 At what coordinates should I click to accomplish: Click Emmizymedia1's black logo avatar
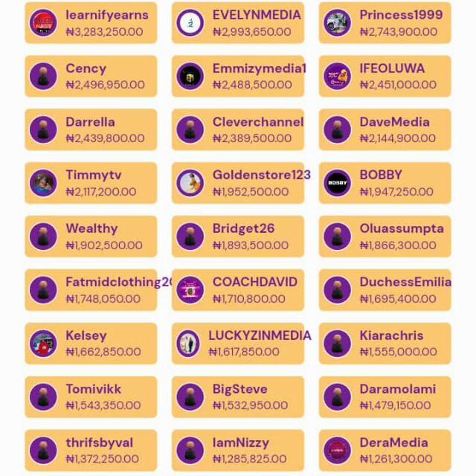point(190,77)
